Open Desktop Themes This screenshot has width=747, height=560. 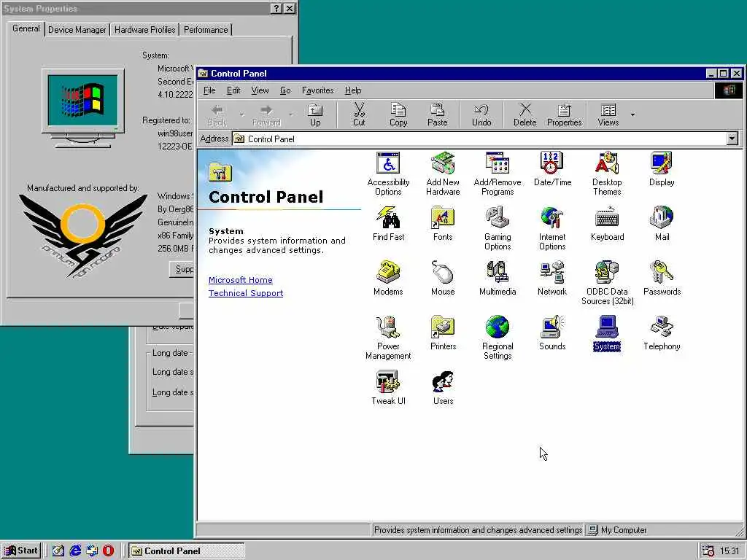point(607,174)
